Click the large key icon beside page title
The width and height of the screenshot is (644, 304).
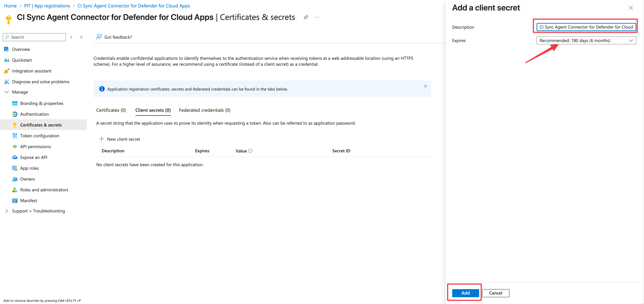[x=8, y=20]
